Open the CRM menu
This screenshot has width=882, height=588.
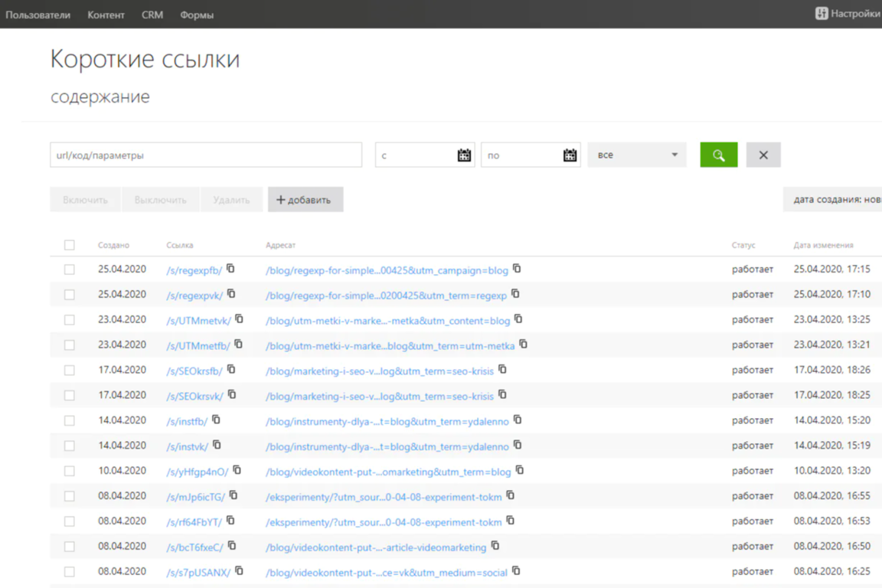point(152,15)
